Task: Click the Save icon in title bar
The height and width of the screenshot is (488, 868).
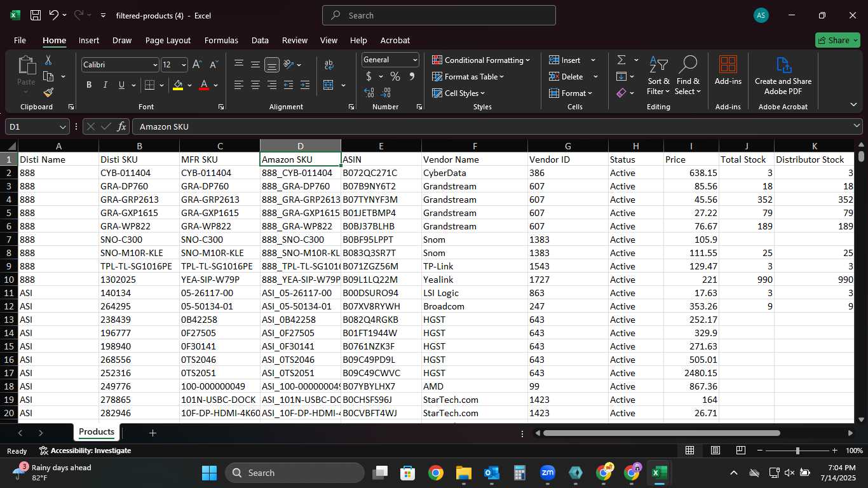Action: click(x=36, y=15)
